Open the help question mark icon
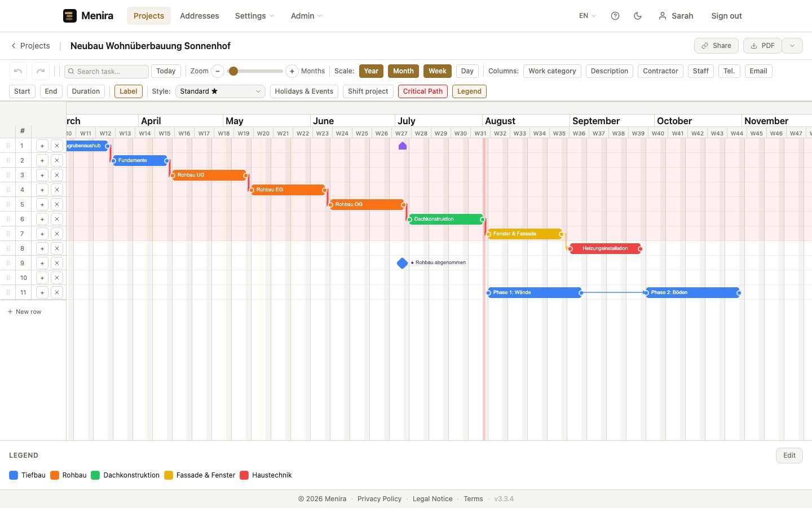The height and width of the screenshot is (508, 812). [x=615, y=16]
